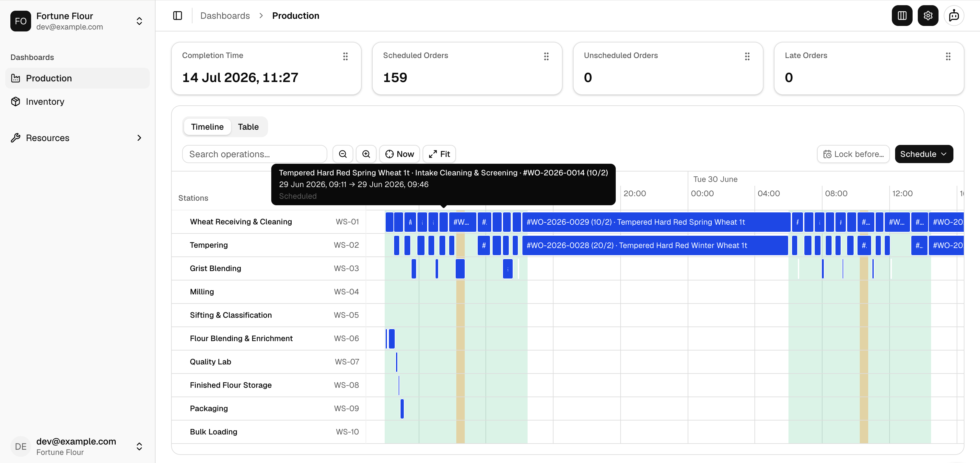Open dashboard settings gear icon
The width and height of the screenshot is (980, 463).
(928, 16)
